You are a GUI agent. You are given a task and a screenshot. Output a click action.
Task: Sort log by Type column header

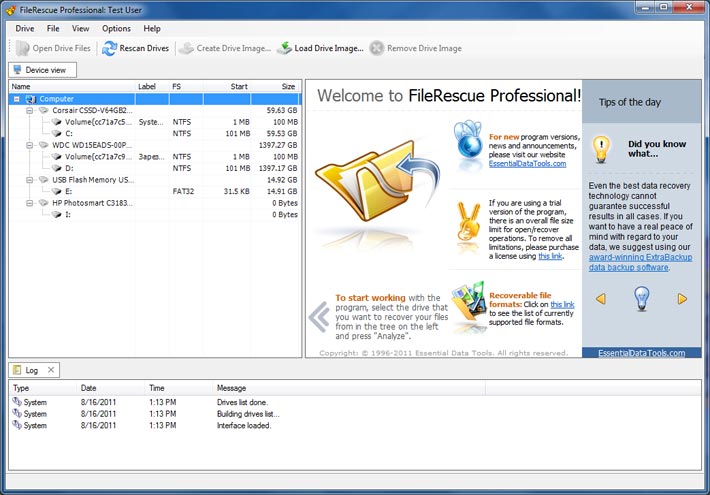click(x=43, y=388)
